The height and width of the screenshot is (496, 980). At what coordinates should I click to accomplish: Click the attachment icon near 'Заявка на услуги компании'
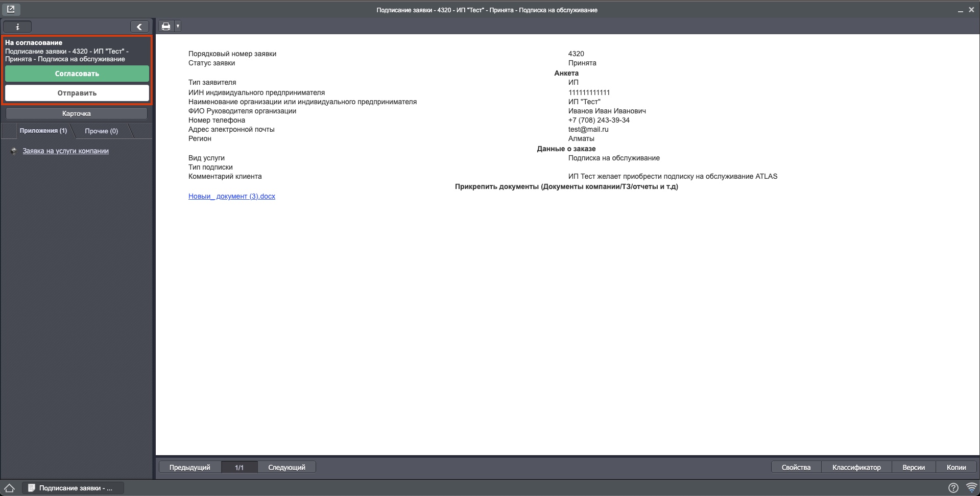tap(14, 151)
